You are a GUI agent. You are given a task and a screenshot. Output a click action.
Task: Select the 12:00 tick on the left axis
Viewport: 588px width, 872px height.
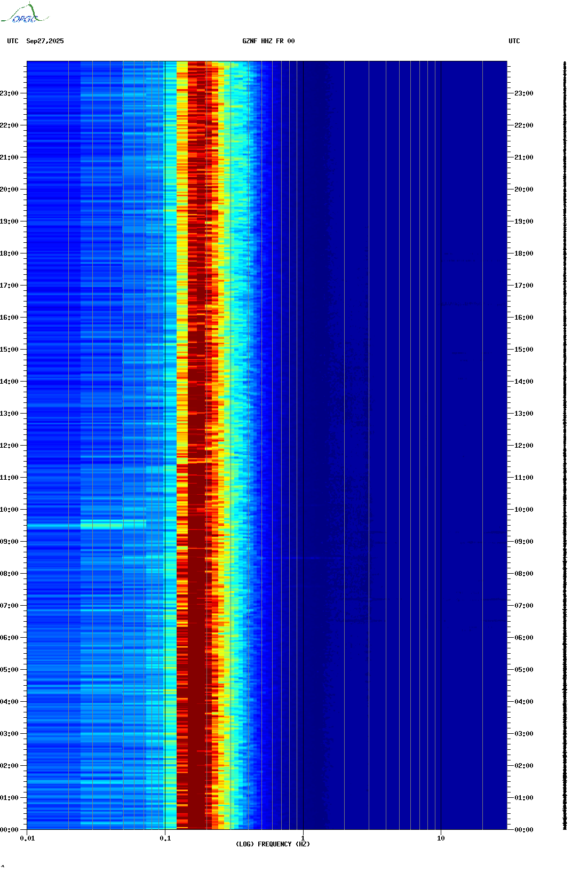click(x=10, y=446)
